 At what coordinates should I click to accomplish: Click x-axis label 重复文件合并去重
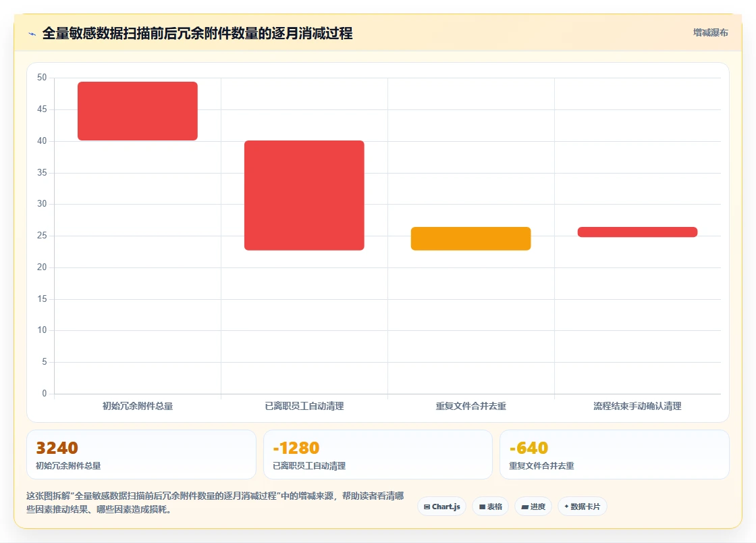click(x=470, y=406)
